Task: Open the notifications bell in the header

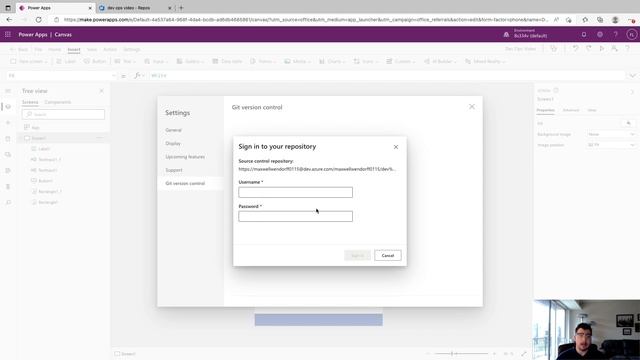Action: click(x=584, y=35)
